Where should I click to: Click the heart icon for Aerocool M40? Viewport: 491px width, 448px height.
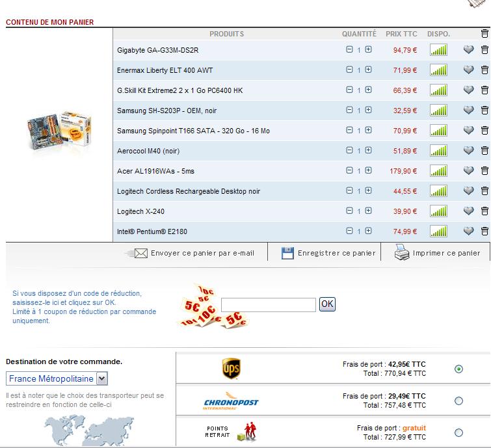[468, 150]
